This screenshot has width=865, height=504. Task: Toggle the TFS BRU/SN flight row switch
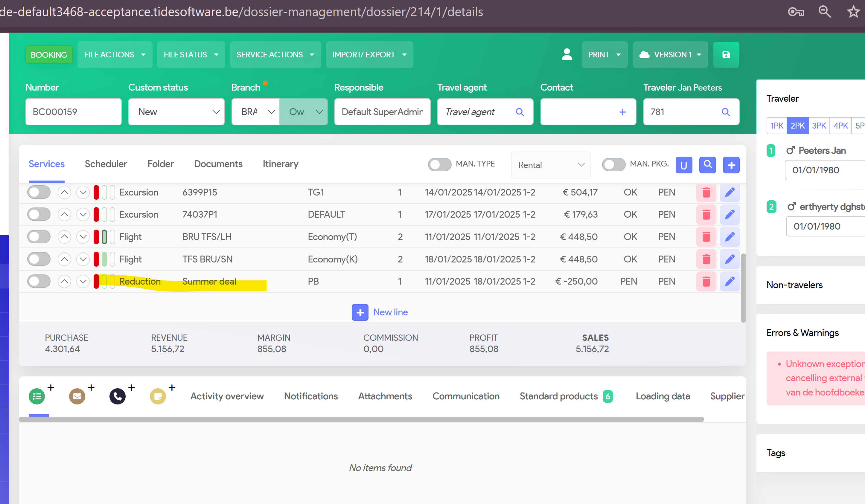point(39,259)
